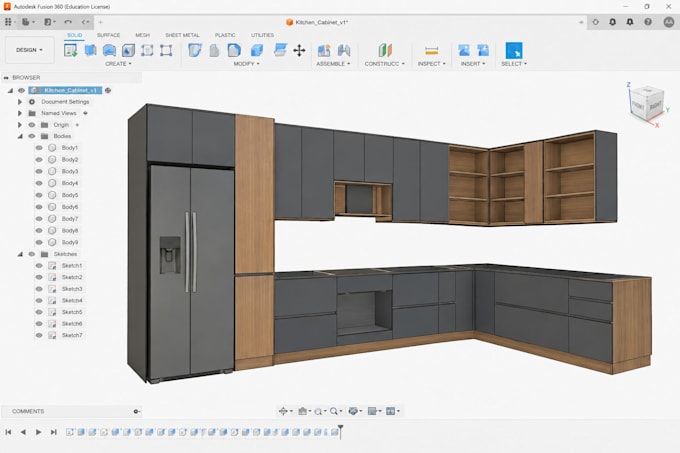
Task: Toggle visibility of Sketch1
Action: click(x=39, y=265)
